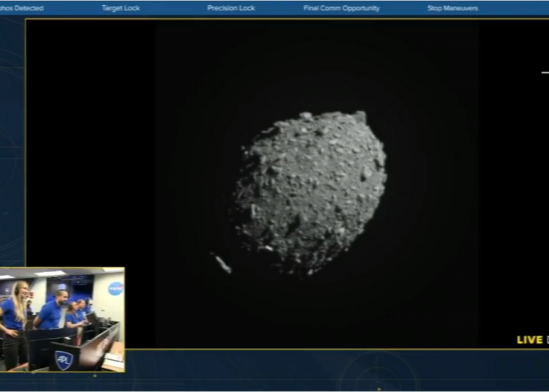Image resolution: width=549 pixels, height=392 pixels.
Task: Click the small elongated boulder beside the asteroid
Action: point(221,263)
